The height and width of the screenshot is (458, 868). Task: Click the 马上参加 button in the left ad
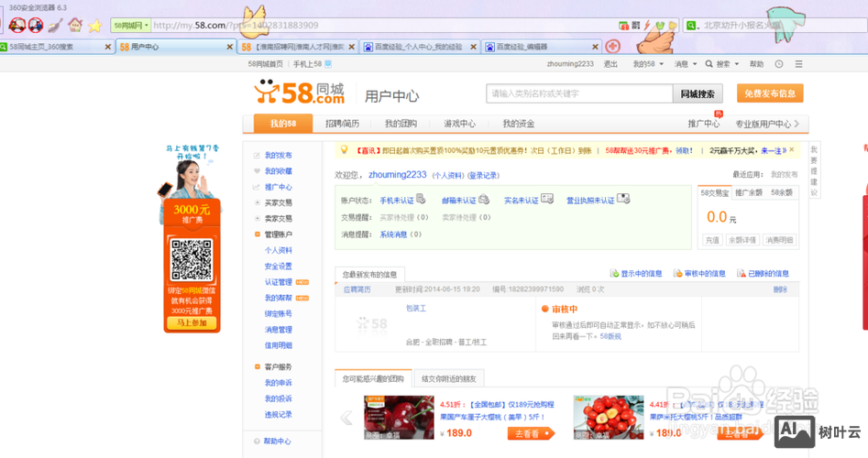point(192,322)
